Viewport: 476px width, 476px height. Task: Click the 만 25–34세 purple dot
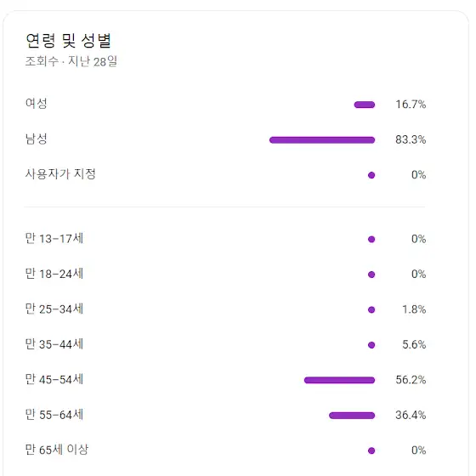coord(371,309)
